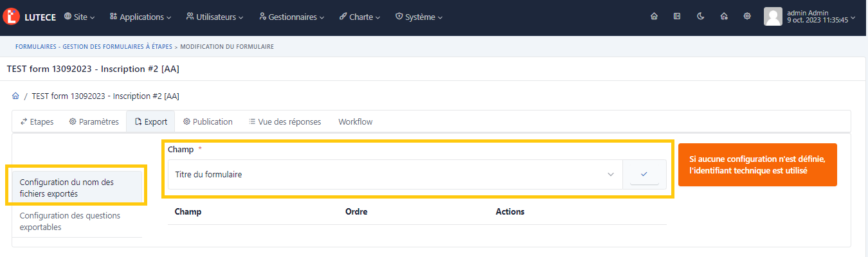Click the house with gear icon
The width and height of the screenshot is (868, 257).
723,17
